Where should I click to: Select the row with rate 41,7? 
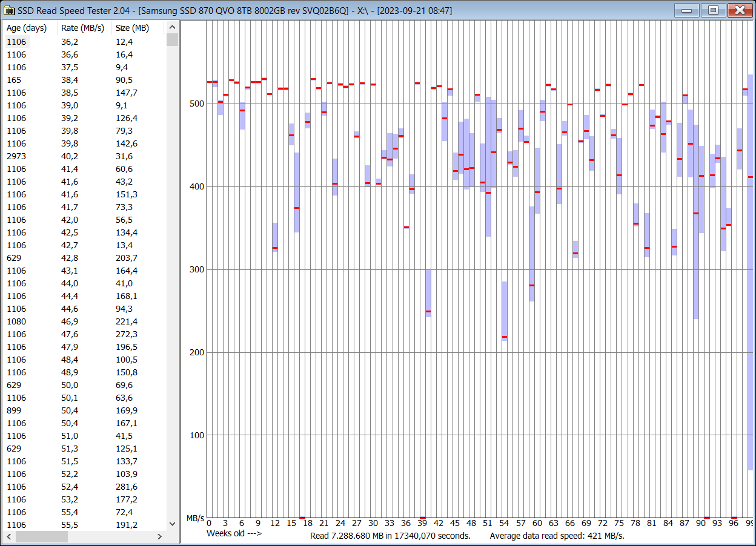point(85,207)
